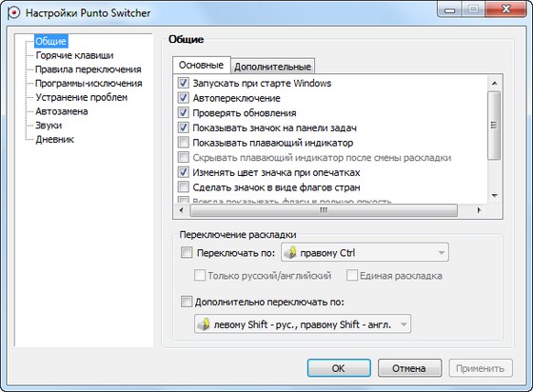The width and height of the screenshot is (533, 392).
Task: Select Звуки in the sidebar tree
Action: tap(49, 125)
